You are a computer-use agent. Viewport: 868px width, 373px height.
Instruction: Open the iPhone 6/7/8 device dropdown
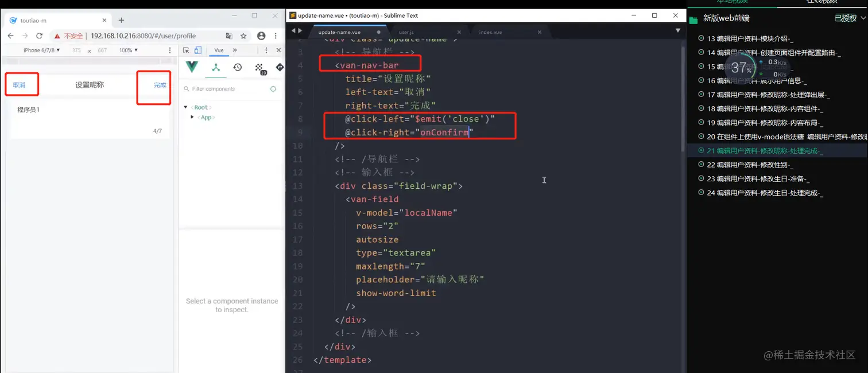(x=41, y=50)
